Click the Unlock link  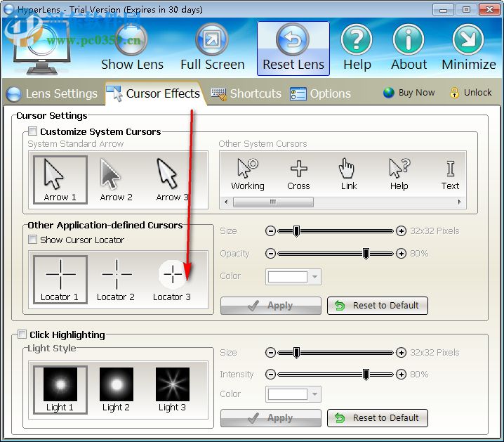point(471,93)
